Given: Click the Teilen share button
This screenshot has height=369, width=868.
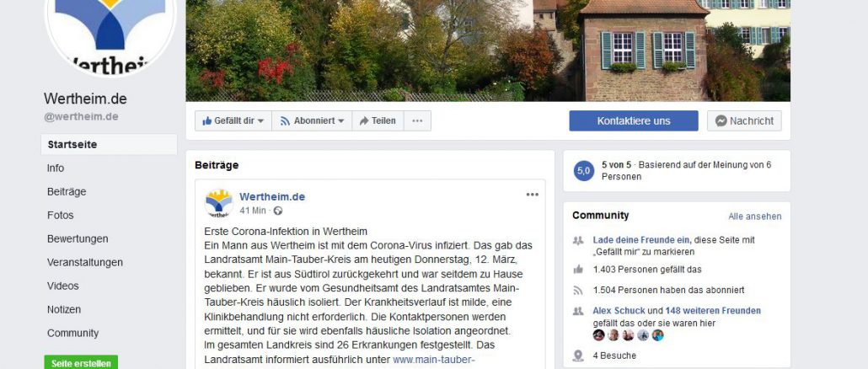Looking at the screenshot, I should tap(378, 120).
